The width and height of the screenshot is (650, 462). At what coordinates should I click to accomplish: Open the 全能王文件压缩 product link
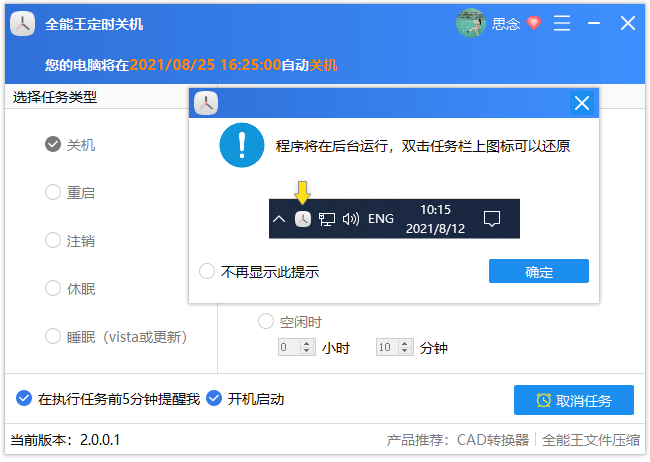tap(591, 440)
